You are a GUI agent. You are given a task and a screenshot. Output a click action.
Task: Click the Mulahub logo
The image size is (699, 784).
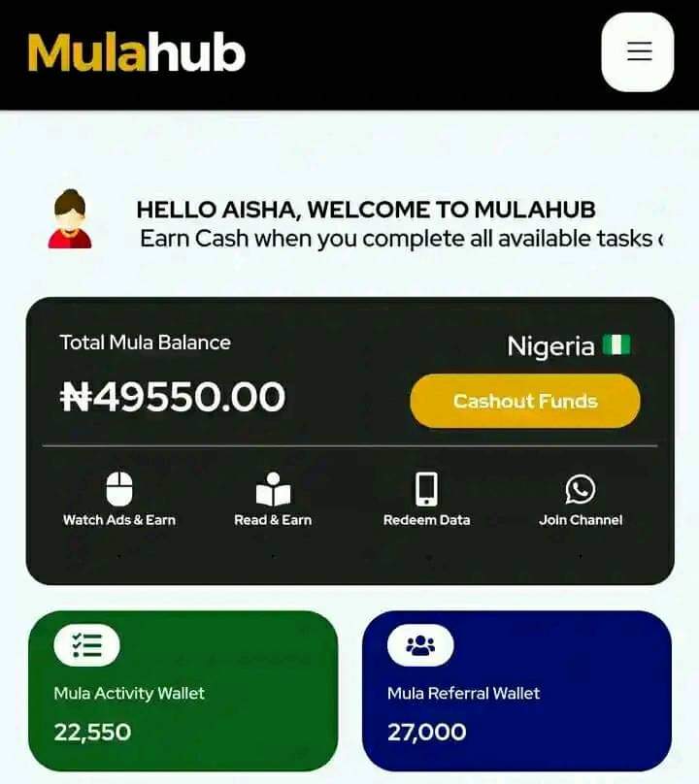coord(137,52)
